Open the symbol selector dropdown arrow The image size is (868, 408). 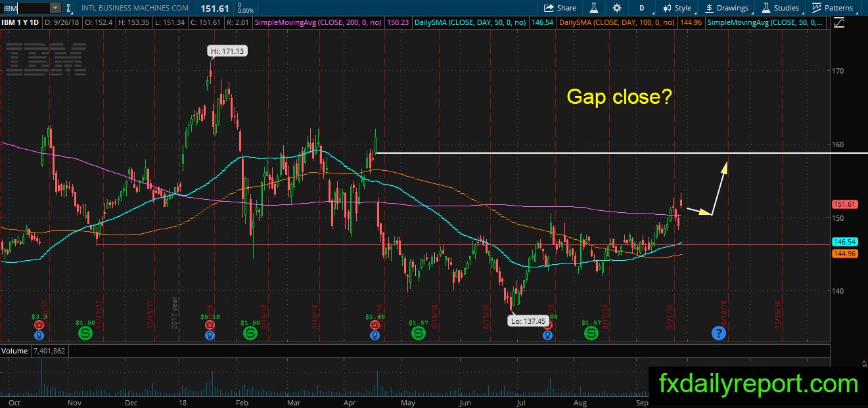(55, 8)
